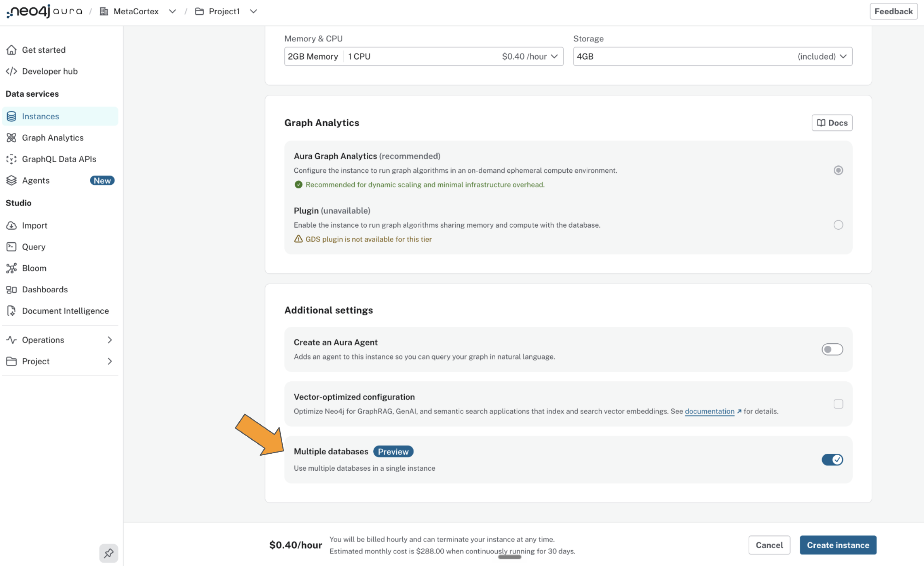The width and height of the screenshot is (924, 566).
Task: Open the vector documentation link
Action: point(709,411)
